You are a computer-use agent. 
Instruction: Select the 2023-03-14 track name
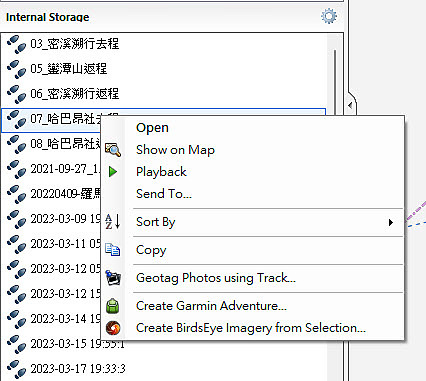(66, 319)
